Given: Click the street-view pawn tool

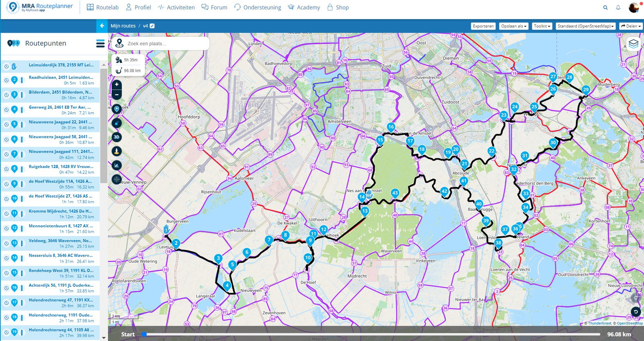Looking at the screenshot, I should tap(117, 151).
